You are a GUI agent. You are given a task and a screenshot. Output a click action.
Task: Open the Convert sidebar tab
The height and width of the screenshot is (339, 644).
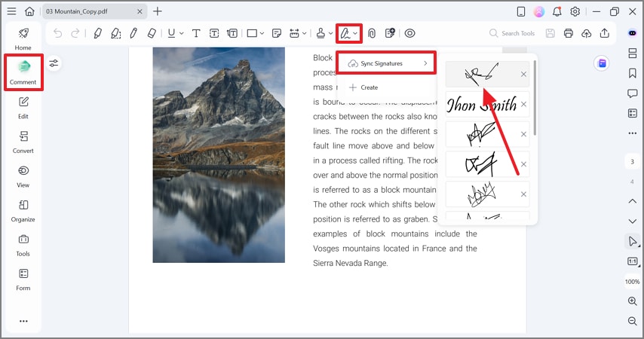coord(23,142)
